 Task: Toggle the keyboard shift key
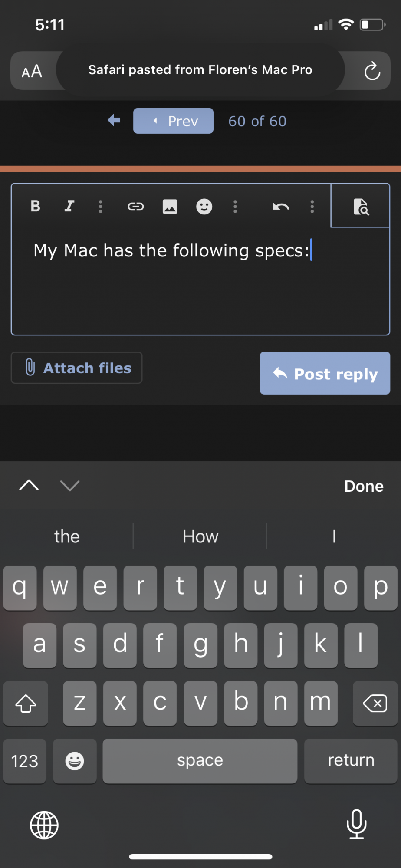(x=26, y=703)
